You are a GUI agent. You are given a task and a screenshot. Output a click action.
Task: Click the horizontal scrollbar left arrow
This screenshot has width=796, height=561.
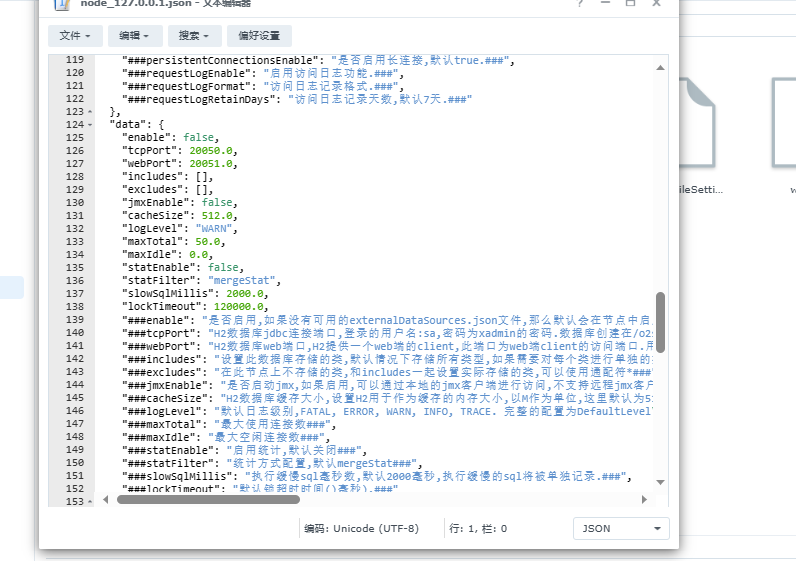pos(106,500)
